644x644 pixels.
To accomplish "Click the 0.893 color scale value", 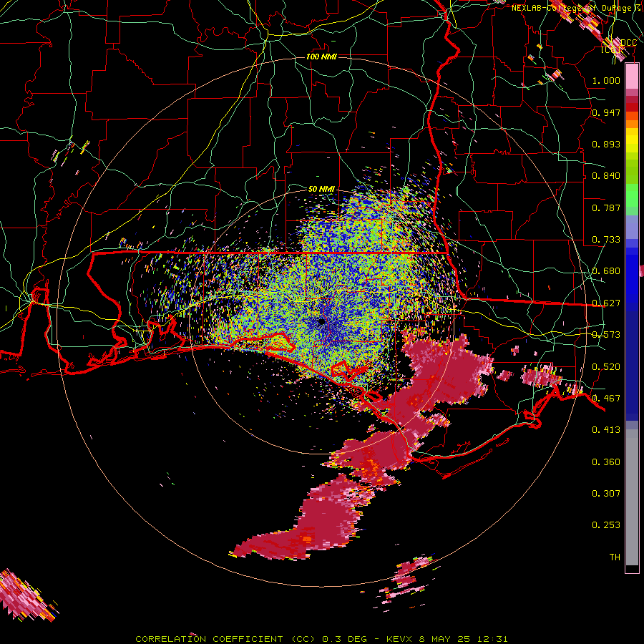I will click(x=606, y=144).
